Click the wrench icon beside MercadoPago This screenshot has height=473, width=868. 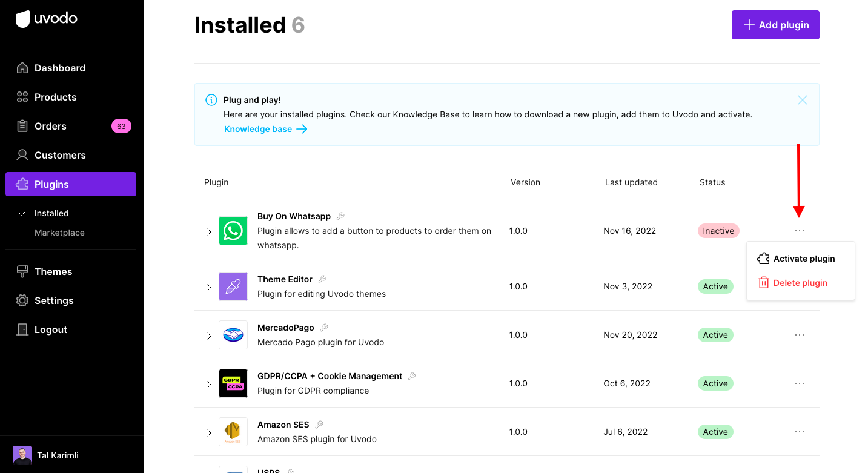(x=324, y=328)
